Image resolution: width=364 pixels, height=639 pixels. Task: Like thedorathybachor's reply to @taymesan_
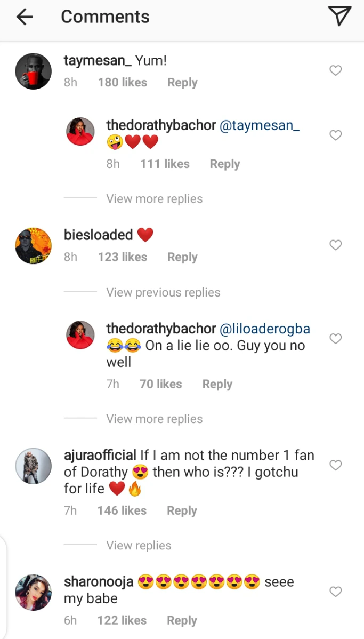pos(335,135)
